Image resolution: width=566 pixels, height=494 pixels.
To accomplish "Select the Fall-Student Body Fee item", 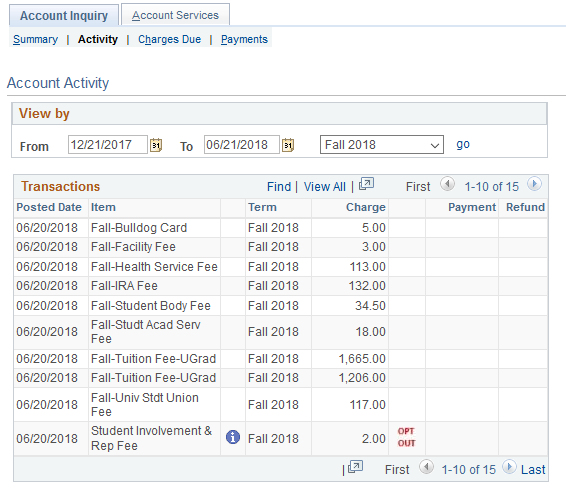I will (x=151, y=306).
